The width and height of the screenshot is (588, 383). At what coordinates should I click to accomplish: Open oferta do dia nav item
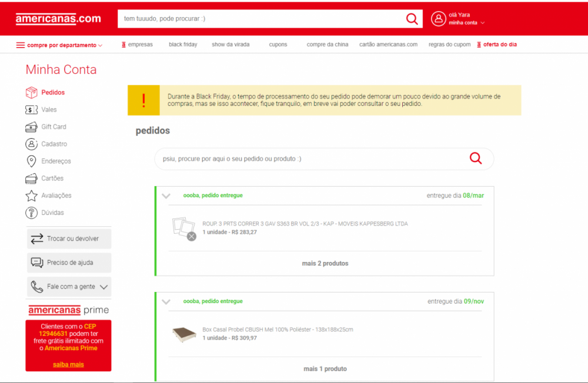click(x=500, y=44)
